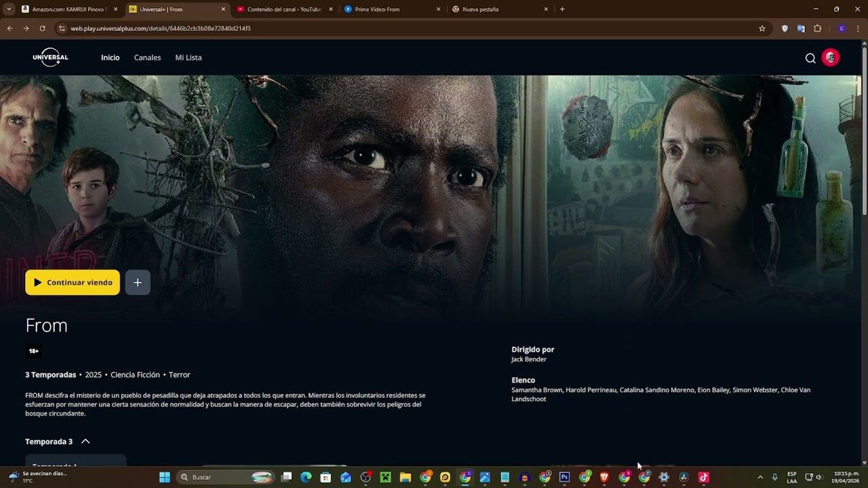Image resolution: width=868 pixels, height=488 pixels.
Task: Open the Windows Start menu
Action: pyautogui.click(x=165, y=477)
